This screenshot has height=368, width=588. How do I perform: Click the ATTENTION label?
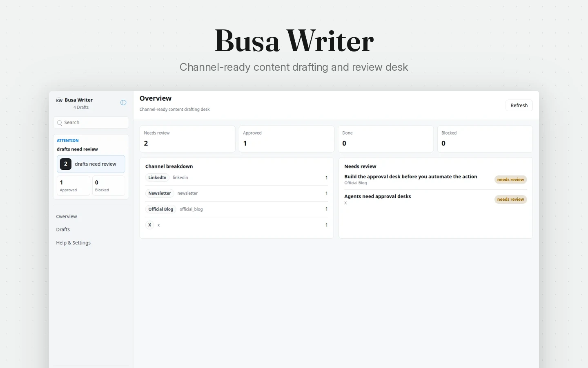68,141
